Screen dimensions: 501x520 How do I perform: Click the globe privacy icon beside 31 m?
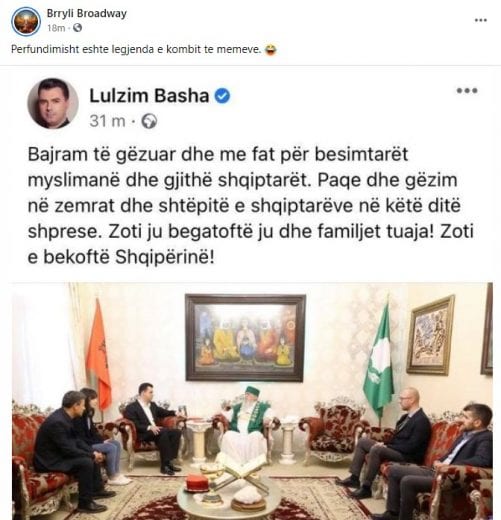(x=149, y=121)
